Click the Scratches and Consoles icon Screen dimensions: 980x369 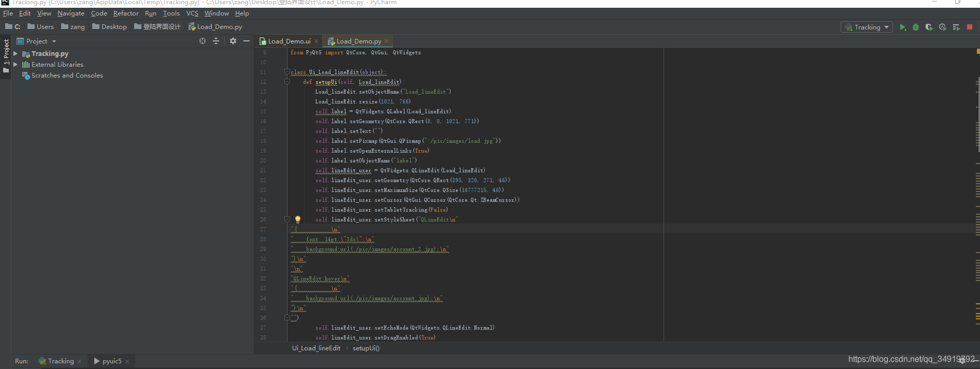(x=26, y=76)
